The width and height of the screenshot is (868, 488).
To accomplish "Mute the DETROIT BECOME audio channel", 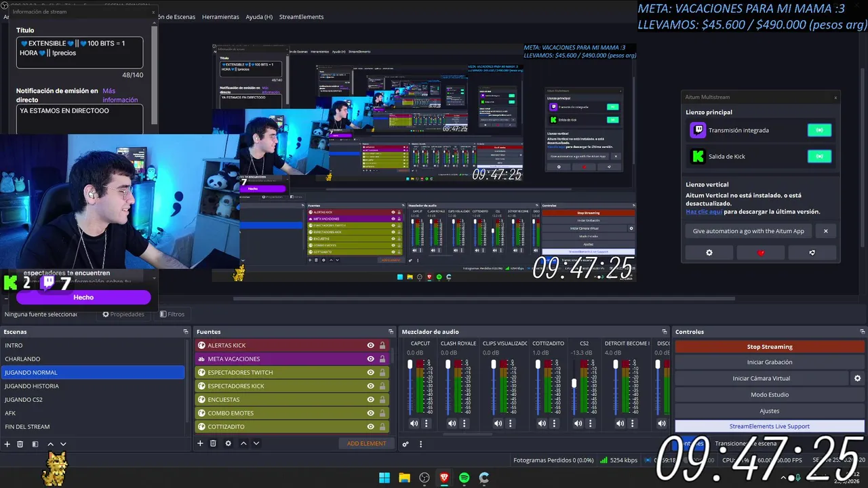I will pos(620,423).
